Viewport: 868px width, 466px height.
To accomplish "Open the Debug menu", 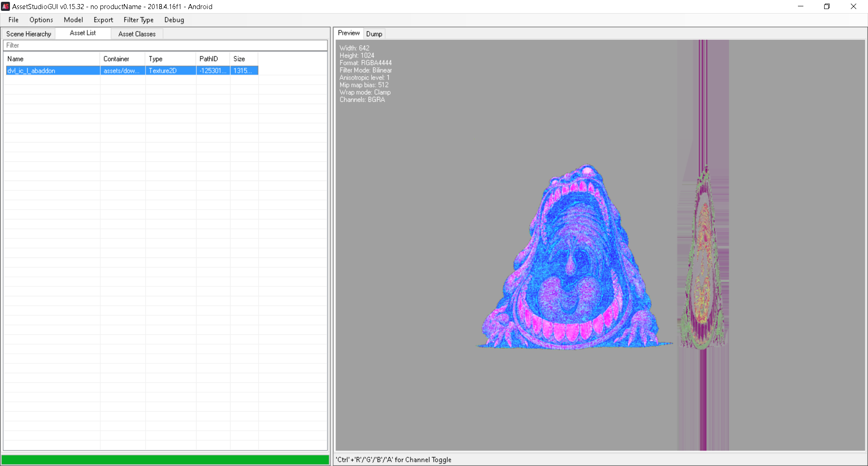I will click(x=174, y=20).
